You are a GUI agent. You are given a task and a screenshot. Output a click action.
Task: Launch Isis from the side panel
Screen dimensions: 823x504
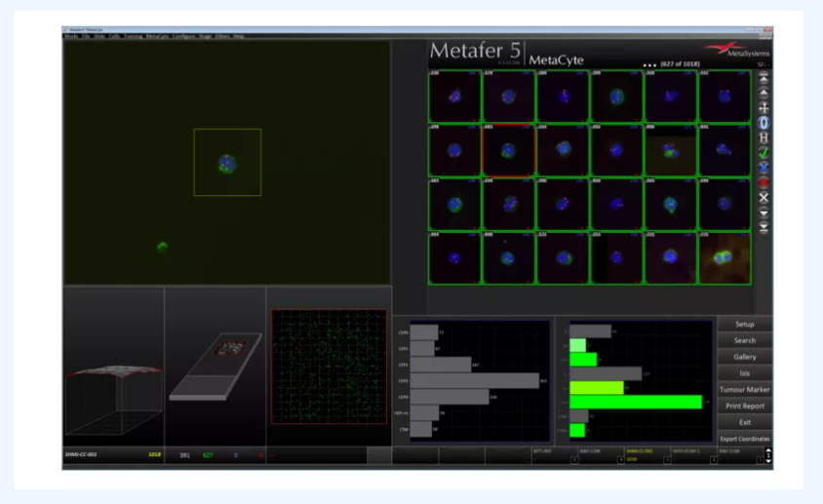click(x=744, y=372)
